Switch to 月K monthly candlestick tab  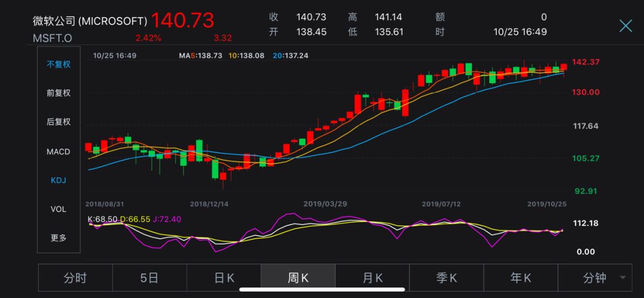point(373,278)
